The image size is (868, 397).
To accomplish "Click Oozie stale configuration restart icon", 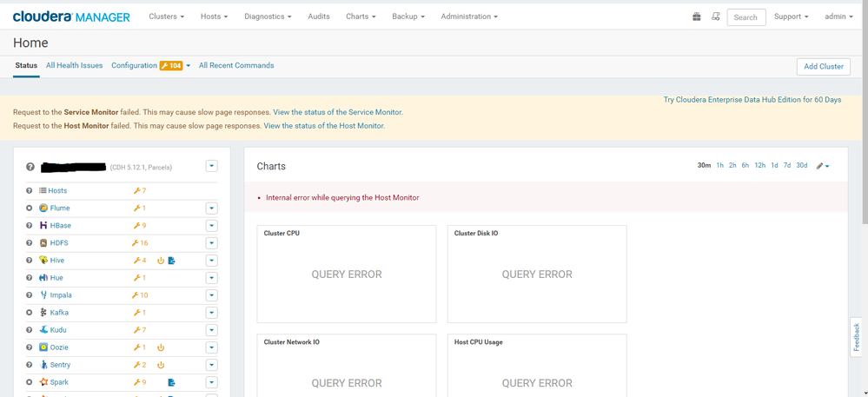I will [x=161, y=347].
